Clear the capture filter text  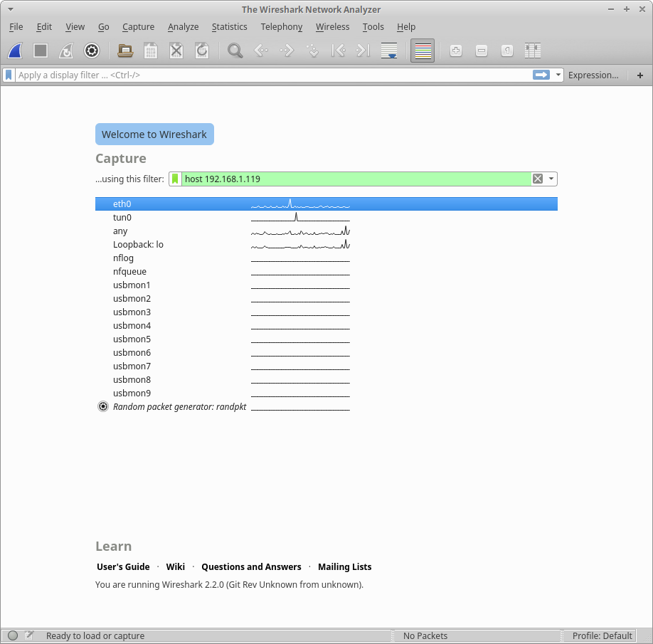point(538,179)
